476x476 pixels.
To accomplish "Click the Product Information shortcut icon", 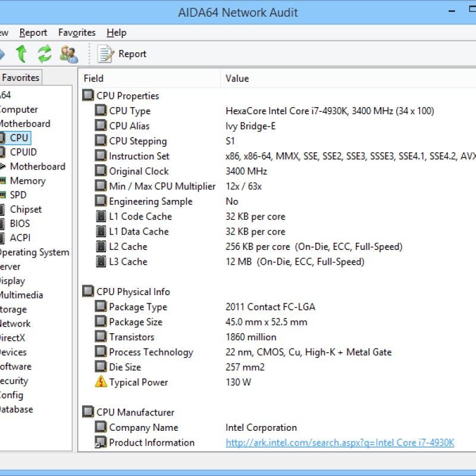I will click(101, 443).
